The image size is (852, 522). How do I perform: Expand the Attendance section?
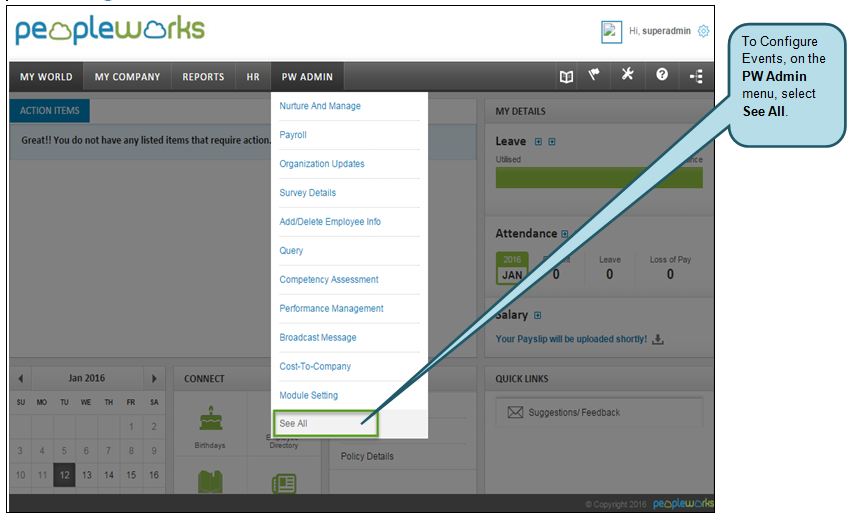565,234
